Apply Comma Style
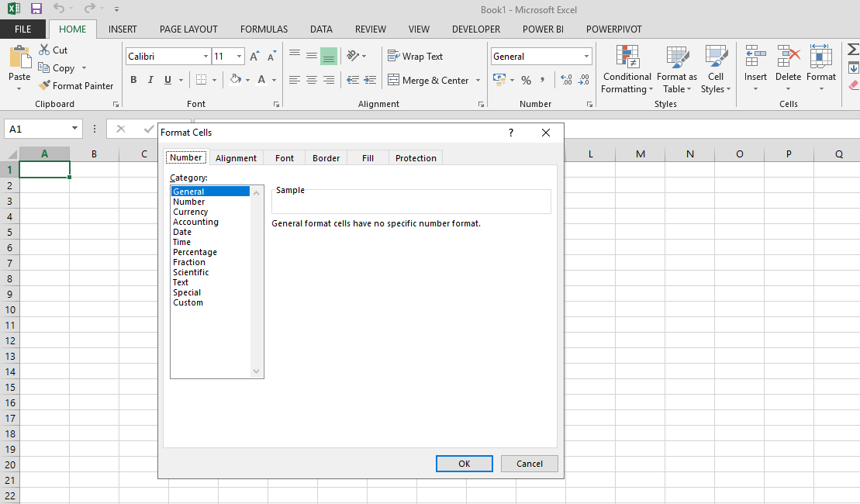This screenshot has height=504, width=860. pyautogui.click(x=542, y=80)
